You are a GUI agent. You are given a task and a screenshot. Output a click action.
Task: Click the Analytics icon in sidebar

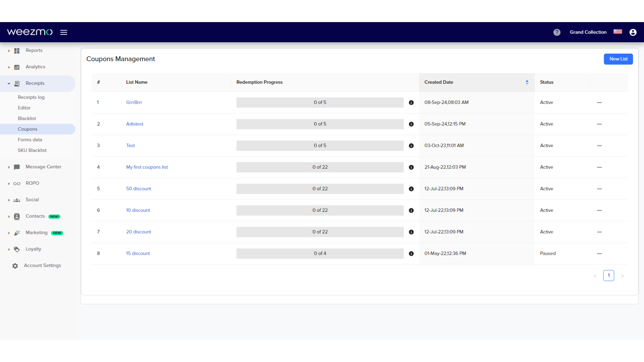[16, 67]
